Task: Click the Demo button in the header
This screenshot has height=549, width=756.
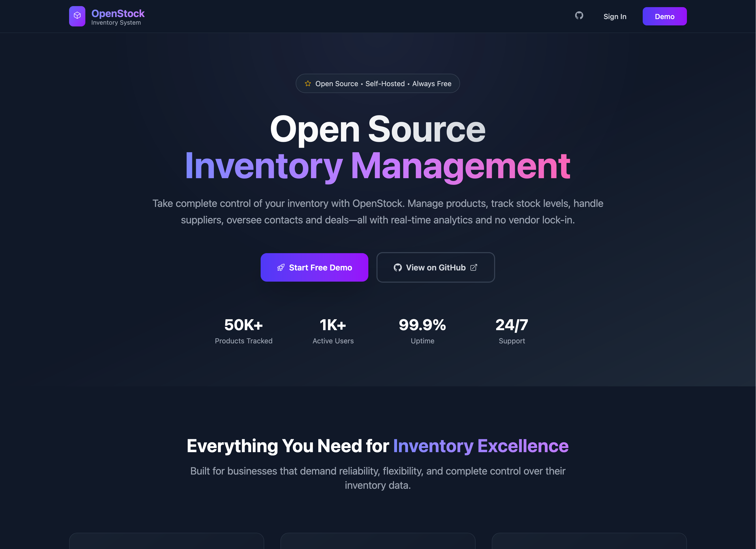Action: point(664,16)
